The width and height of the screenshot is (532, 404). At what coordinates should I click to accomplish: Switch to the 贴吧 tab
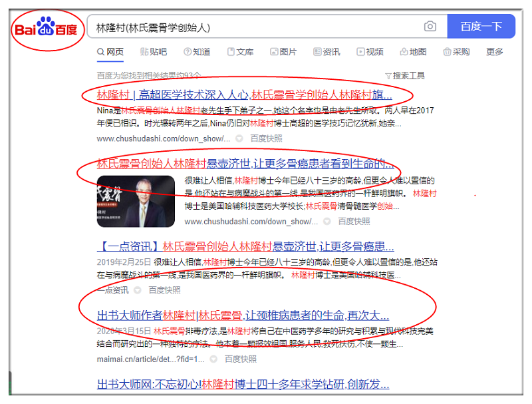point(153,52)
